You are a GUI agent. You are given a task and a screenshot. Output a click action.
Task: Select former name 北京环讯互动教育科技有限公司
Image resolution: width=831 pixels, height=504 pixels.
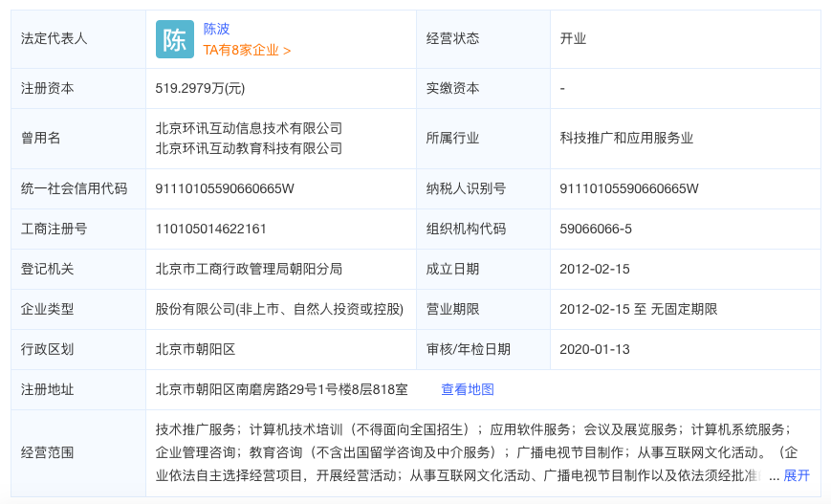[249, 148]
